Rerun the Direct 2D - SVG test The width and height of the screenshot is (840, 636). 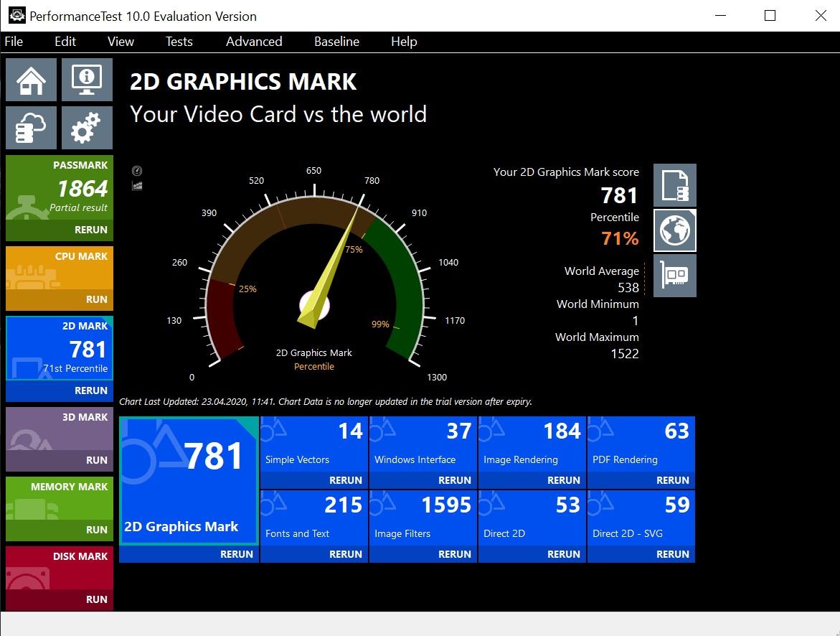tap(641, 554)
